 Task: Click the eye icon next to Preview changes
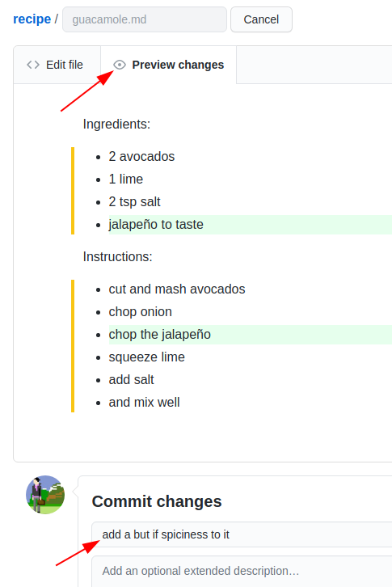pyautogui.click(x=120, y=65)
